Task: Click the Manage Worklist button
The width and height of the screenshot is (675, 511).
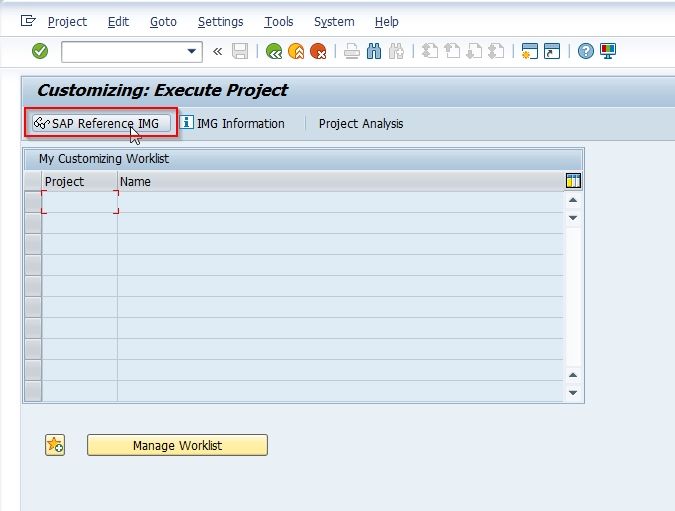Action: tap(177, 445)
